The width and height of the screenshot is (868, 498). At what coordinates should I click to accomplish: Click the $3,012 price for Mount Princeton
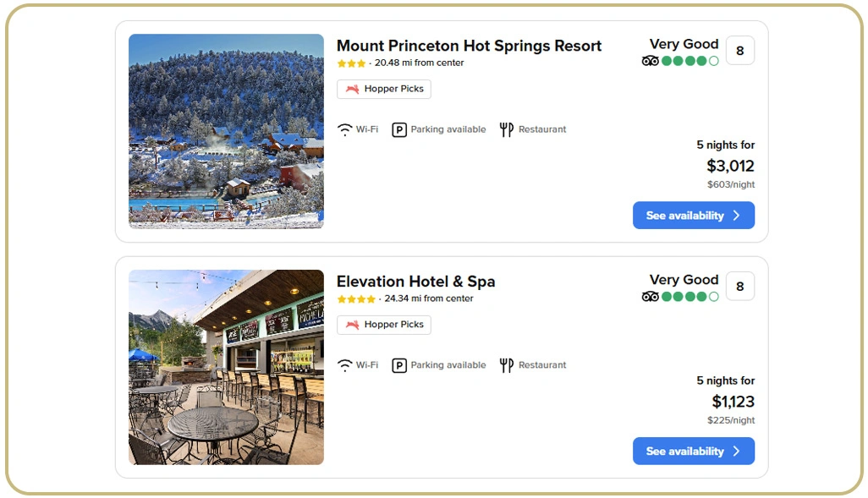[730, 166]
